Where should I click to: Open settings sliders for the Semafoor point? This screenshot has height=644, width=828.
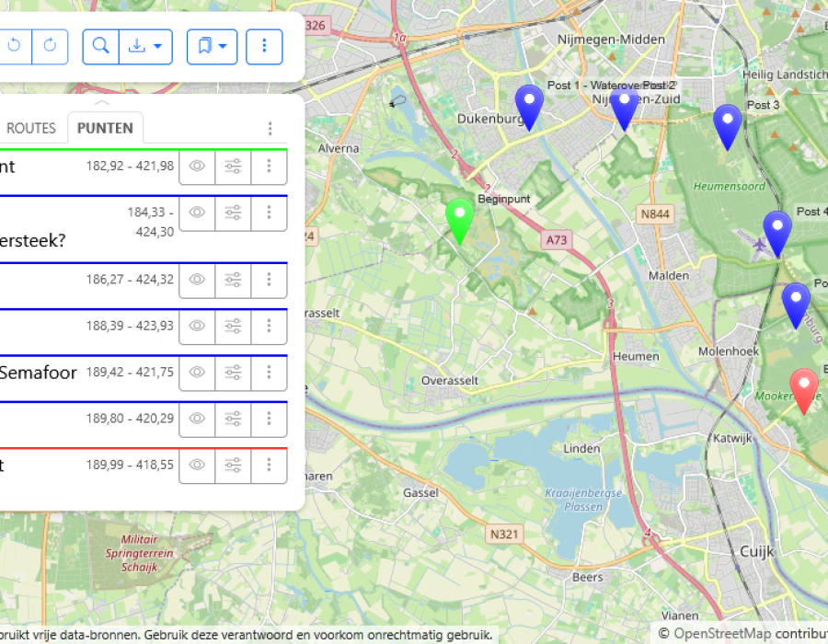click(233, 373)
